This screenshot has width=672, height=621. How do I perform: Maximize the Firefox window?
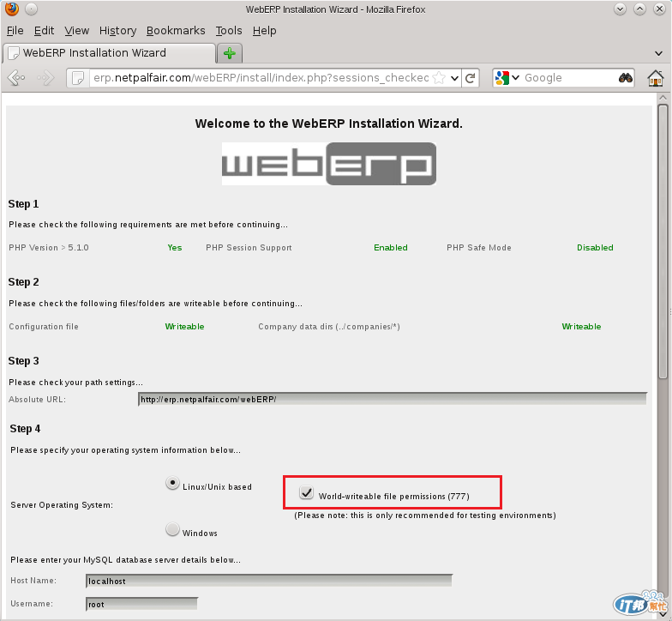coord(639,9)
